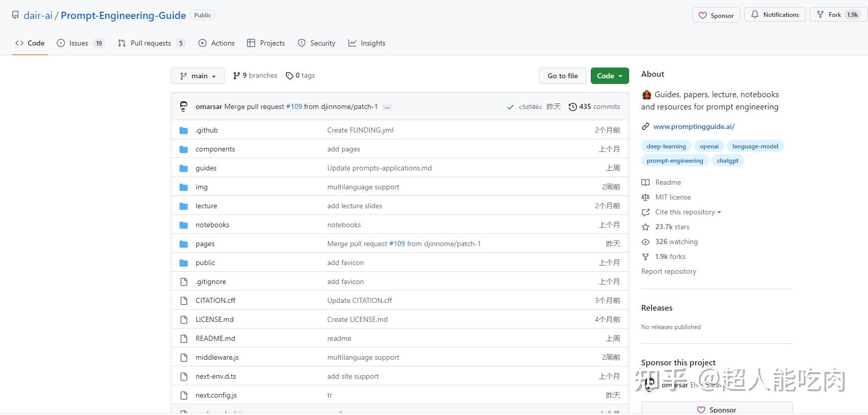Open commit message 'Create FUNDING.yml'
Viewport: 868px width, 415px height.
click(x=361, y=130)
